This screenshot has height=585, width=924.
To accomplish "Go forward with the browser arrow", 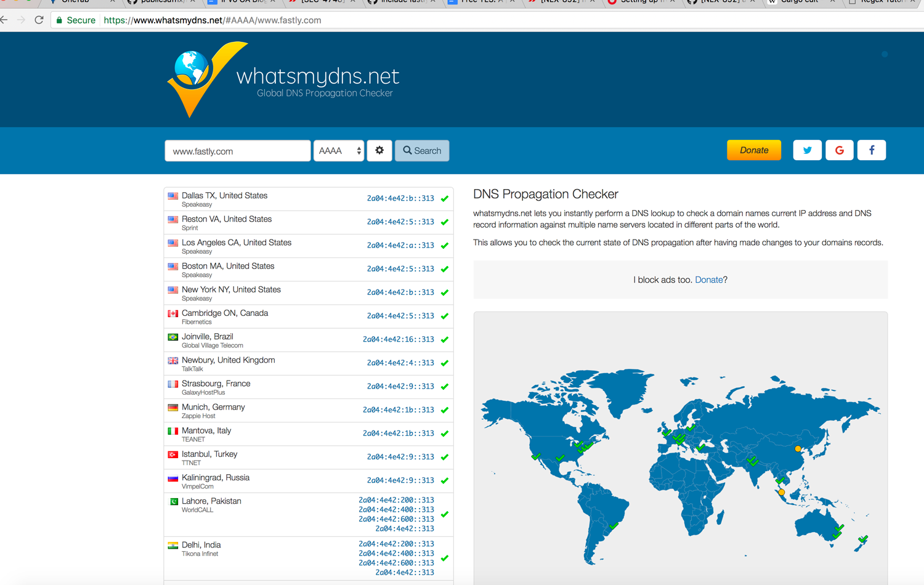I will (21, 20).
